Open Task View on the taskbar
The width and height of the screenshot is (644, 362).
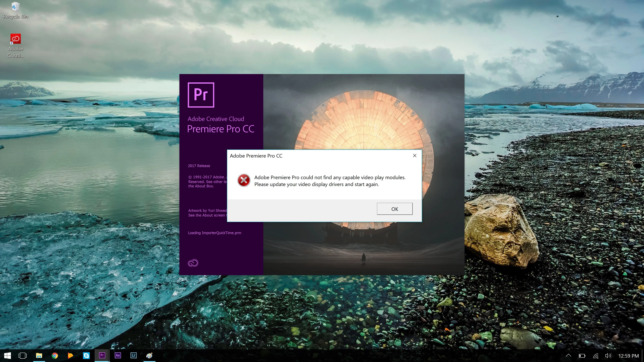(x=23, y=355)
